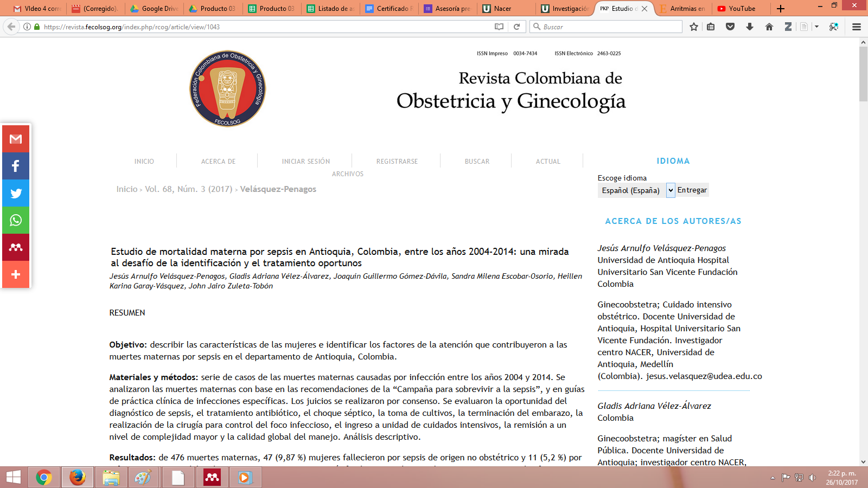This screenshot has height=488, width=868.
Task: Open the screenshot scissors tool
Action: 834,27
